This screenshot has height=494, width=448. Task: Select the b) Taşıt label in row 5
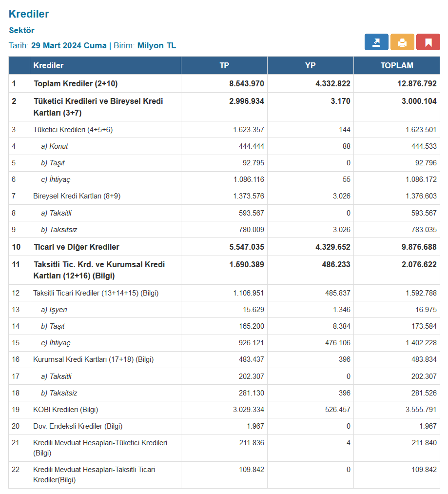pyautogui.click(x=53, y=163)
